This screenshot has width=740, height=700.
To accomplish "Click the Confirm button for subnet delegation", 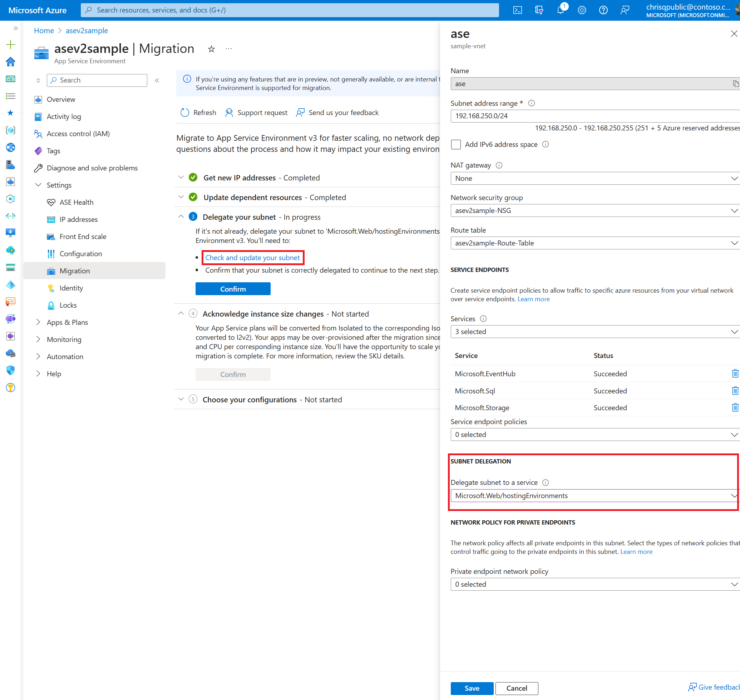I will click(233, 288).
